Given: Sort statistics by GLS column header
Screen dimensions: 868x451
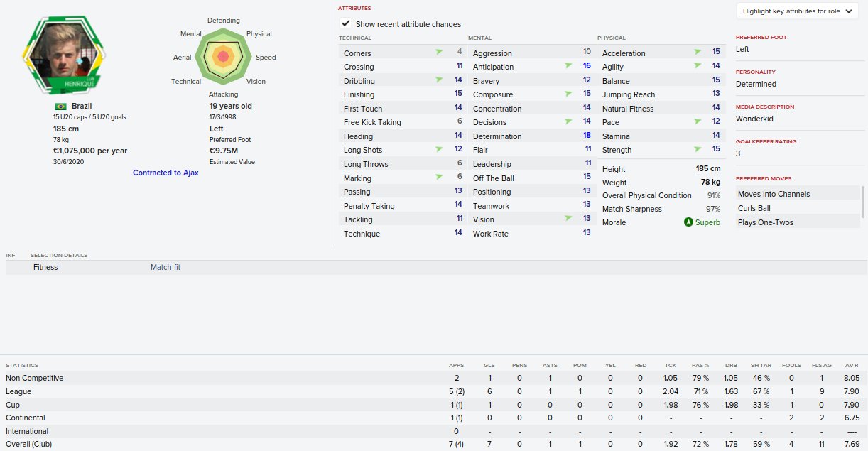Looking at the screenshot, I should coord(489,365).
